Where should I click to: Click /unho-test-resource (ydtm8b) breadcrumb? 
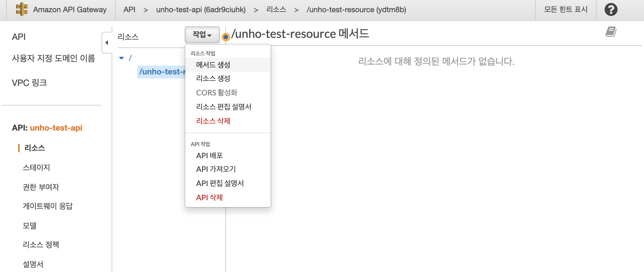tap(356, 9)
